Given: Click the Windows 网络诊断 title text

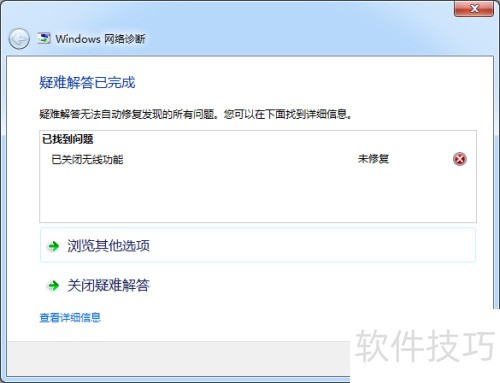Looking at the screenshot, I should pyautogui.click(x=100, y=39).
